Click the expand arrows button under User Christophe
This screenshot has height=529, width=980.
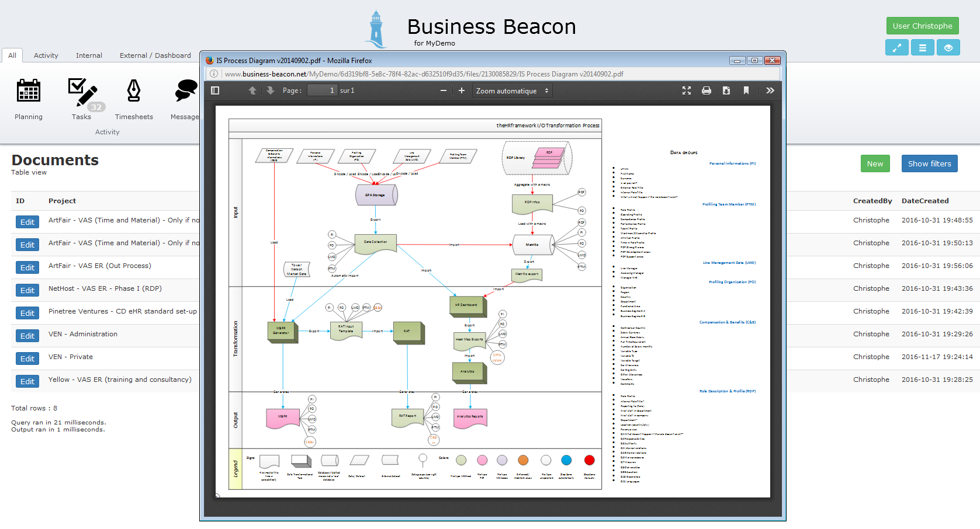pyautogui.click(x=897, y=48)
